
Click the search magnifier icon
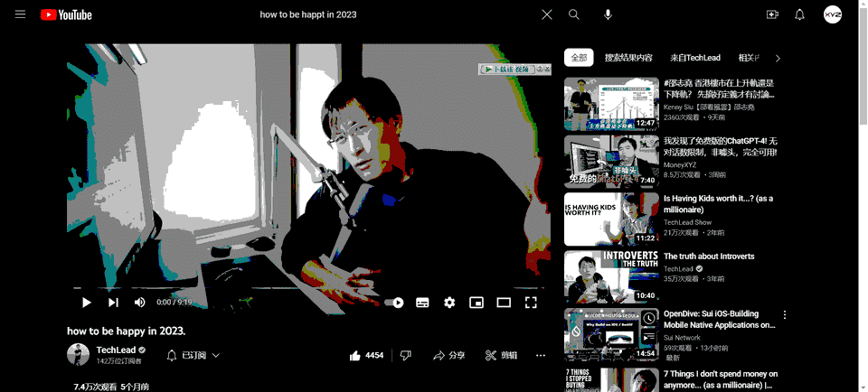point(574,14)
